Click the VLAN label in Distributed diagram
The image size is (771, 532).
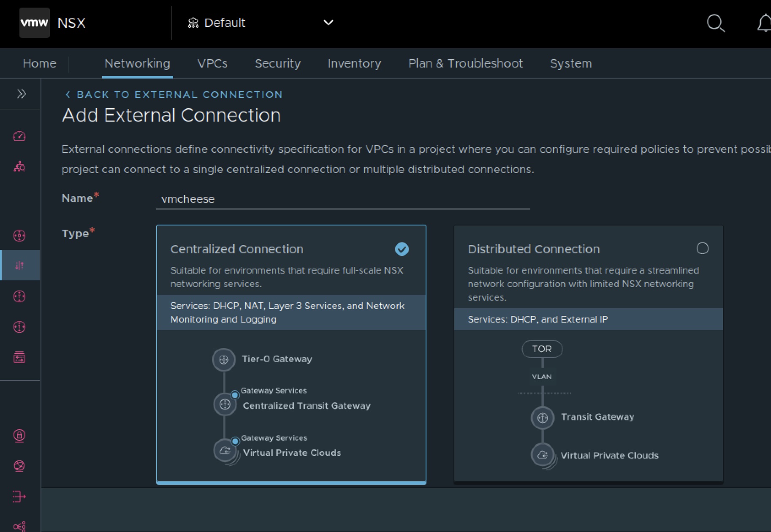click(x=542, y=377)
